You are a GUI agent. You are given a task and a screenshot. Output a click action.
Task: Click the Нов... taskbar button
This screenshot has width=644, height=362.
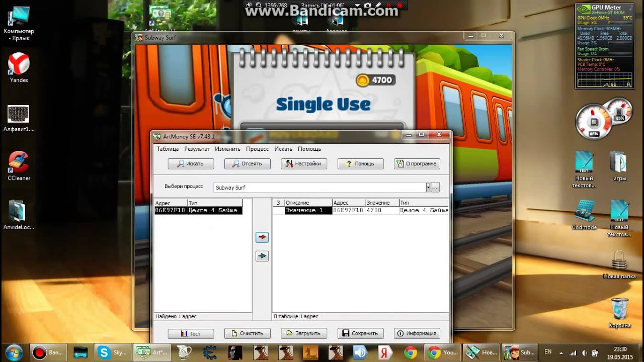[x=481, y=352]
